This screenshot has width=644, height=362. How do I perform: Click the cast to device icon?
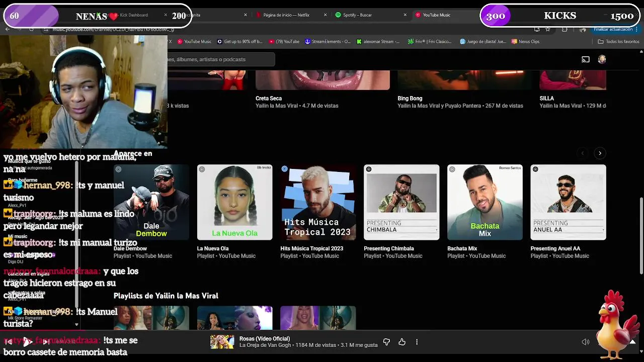coord(586,59)
